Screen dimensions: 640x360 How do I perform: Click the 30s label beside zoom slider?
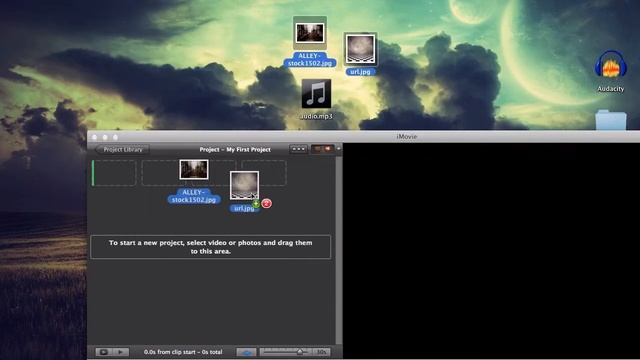pyautogui.click(x=322, y=352)
